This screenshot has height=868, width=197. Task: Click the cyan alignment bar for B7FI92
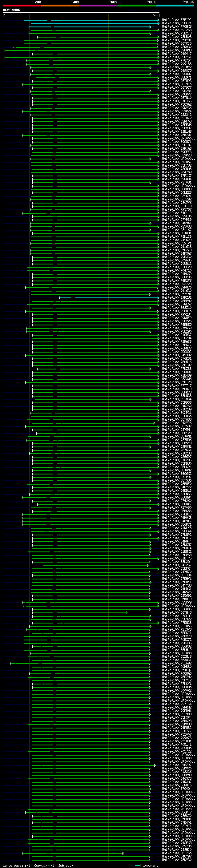(91, 20)
